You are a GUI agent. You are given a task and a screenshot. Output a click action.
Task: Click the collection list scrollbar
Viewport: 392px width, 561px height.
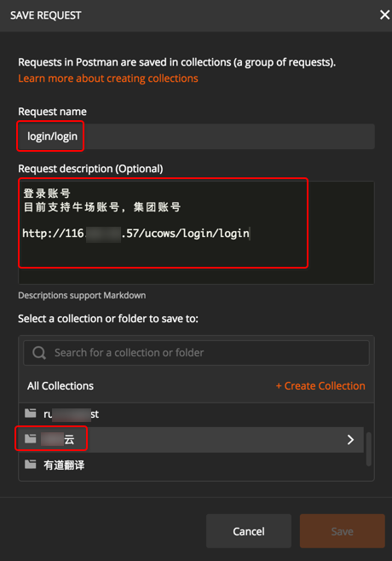pyautogui.click(x=369, y=449)
